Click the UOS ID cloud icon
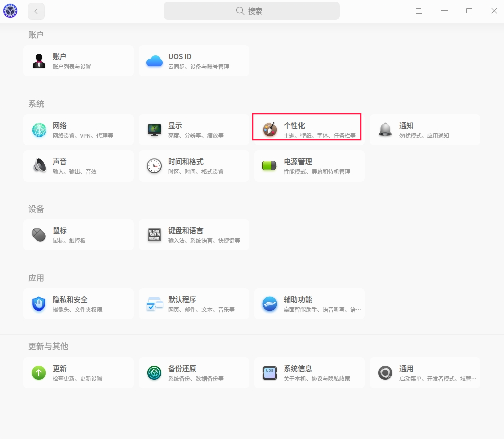 pyautogui.click(x=154, y=61)
